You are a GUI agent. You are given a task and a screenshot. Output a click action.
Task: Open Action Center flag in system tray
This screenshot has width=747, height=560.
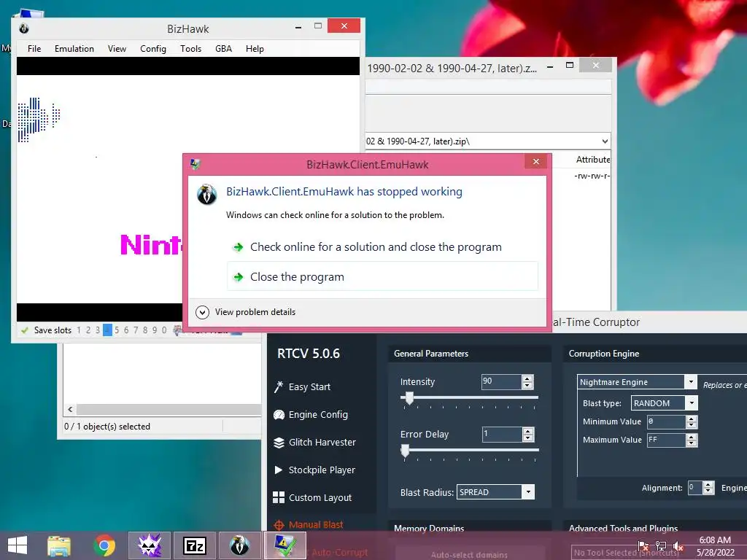(x=643, y=545)
